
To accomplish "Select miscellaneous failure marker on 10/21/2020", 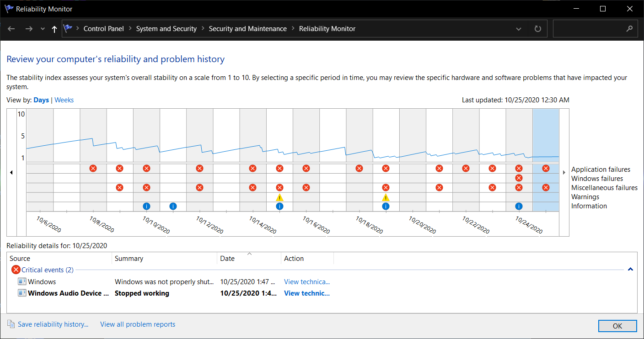I will 439,187.
